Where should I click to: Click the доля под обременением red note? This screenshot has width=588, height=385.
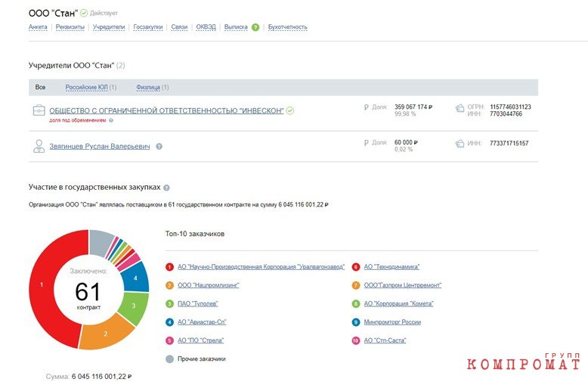[x=78, y=120]
